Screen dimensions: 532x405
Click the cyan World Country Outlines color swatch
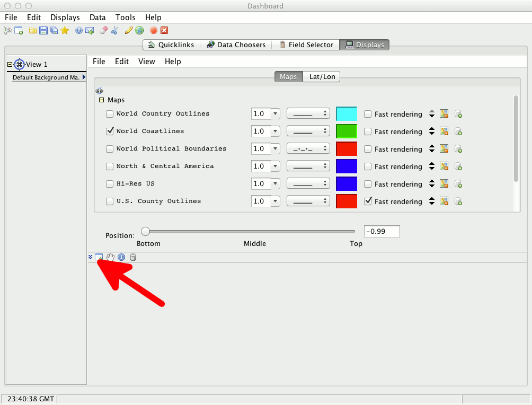pyautogui.click(x=347, y=114)
